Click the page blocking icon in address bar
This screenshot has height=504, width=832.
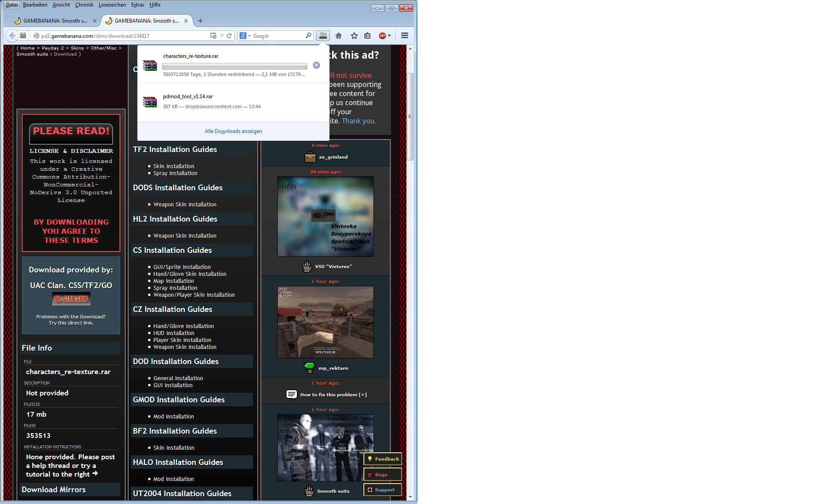pos(213,36)
